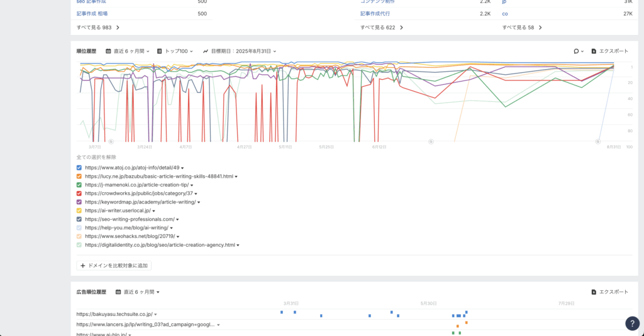Uncheck the ai-writer.userlocal.jp checkbox

(x=79, y=211)
